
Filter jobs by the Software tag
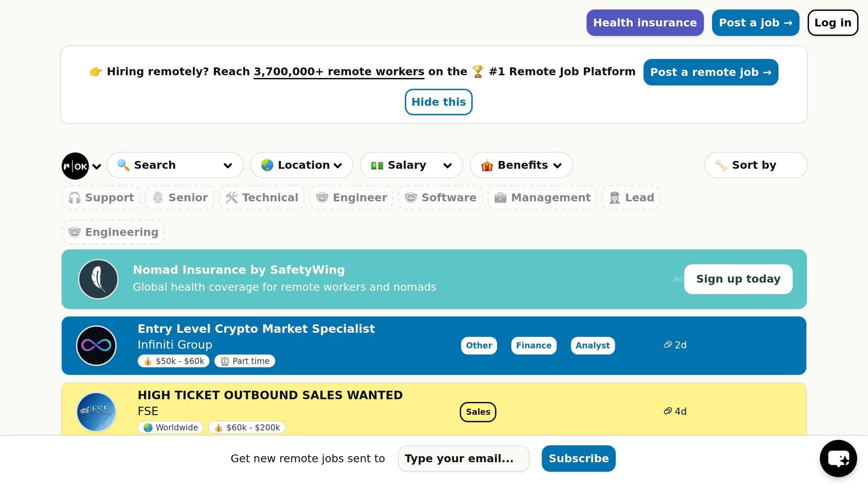440,197
